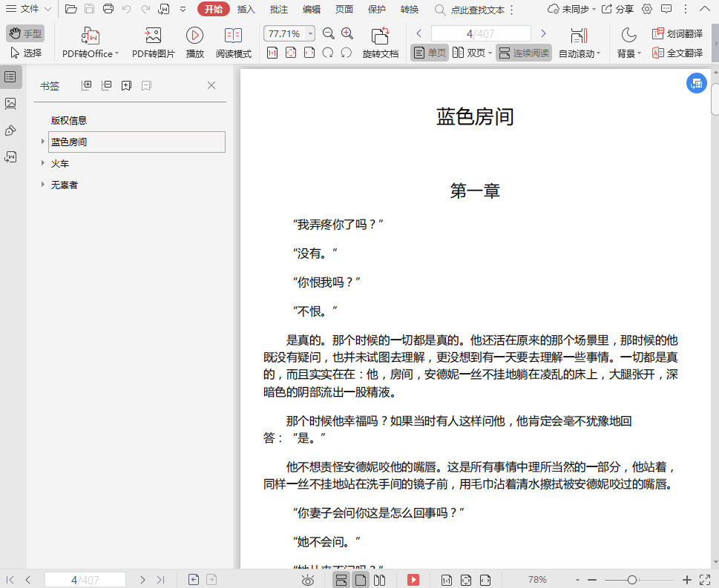The width and height of the screenshot is (719, 588).
Task: Switch to the 开始 tab
Action: (213, 9)
